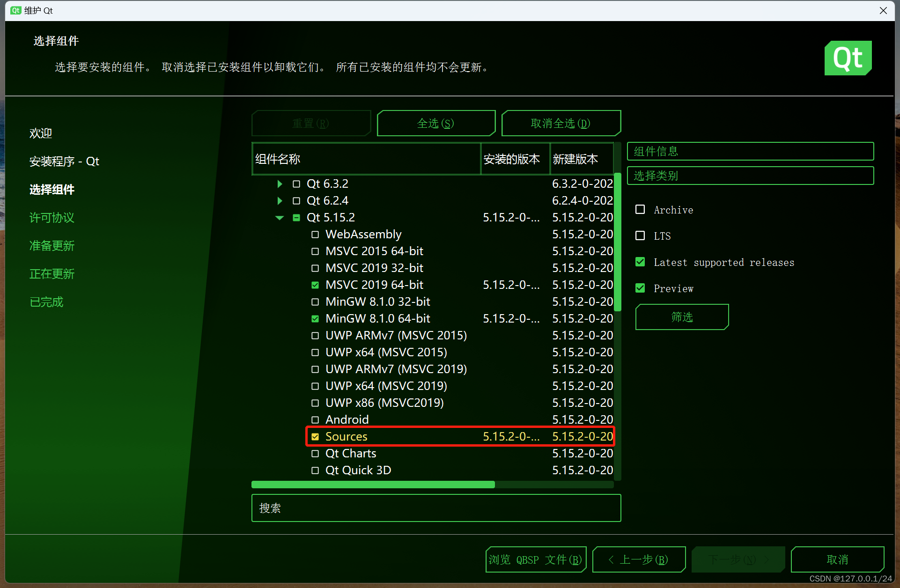Click 浏览 QBSP 文件 (B) button
The width and height of the screenshot is (900, 588).
[x=536, y=559]
